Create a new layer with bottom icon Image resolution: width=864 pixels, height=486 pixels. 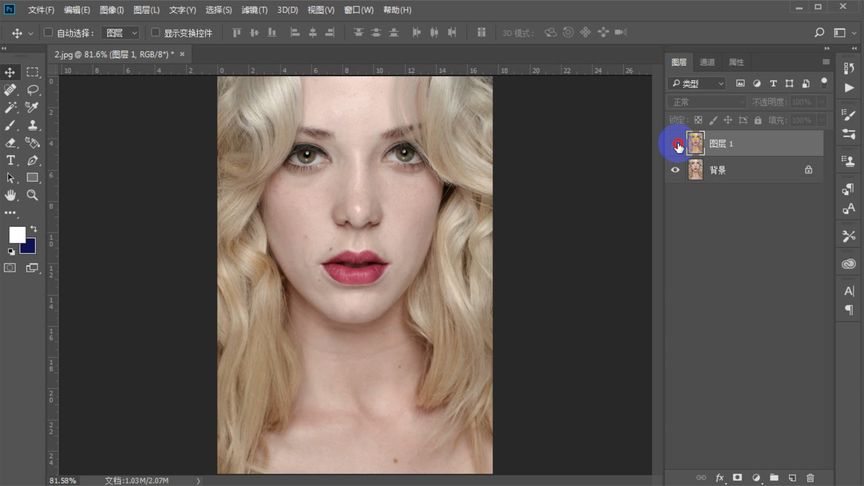point(791,478)
